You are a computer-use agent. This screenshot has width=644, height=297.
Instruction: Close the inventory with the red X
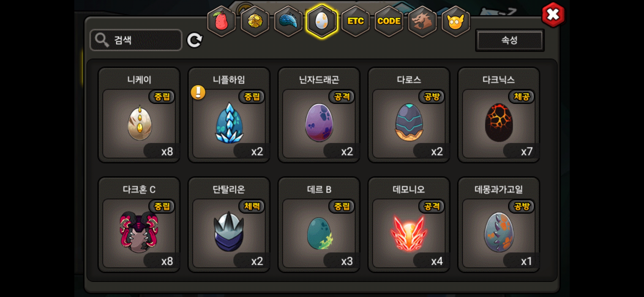553,15
